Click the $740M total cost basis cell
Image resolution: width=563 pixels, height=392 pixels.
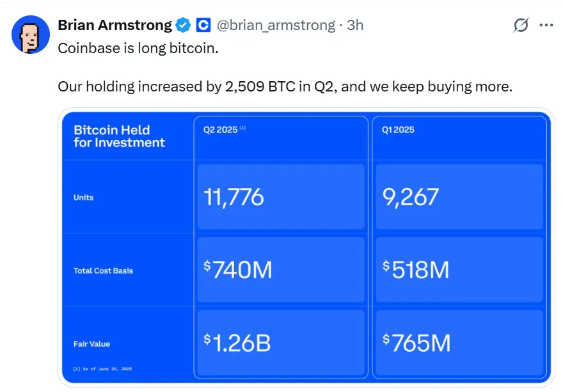coord(281,270)
